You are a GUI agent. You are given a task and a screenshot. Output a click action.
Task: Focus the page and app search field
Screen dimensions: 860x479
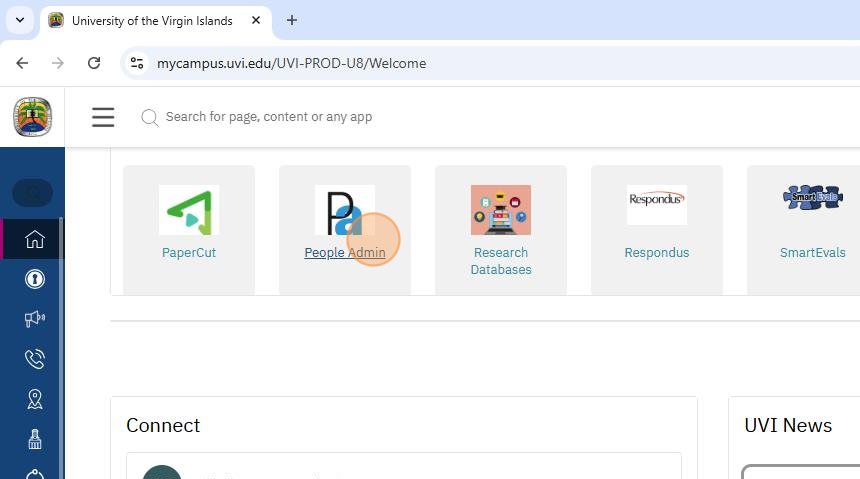[x=269, y=117]
